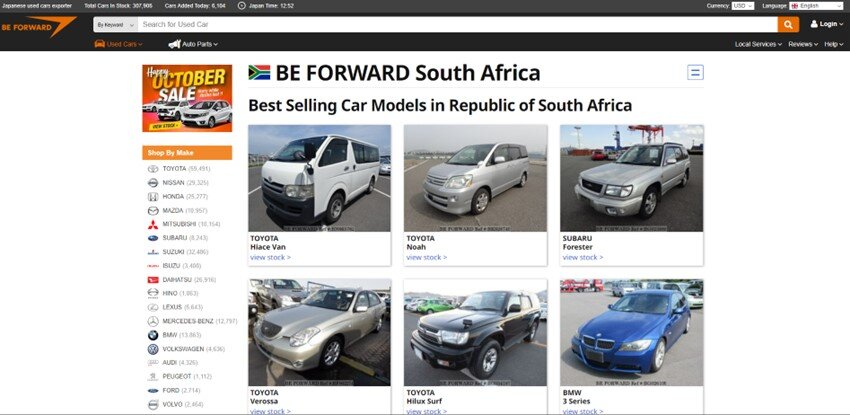Click the Hilux Surf model name
The height and width of the screenshot is (415, 850).
424,401
